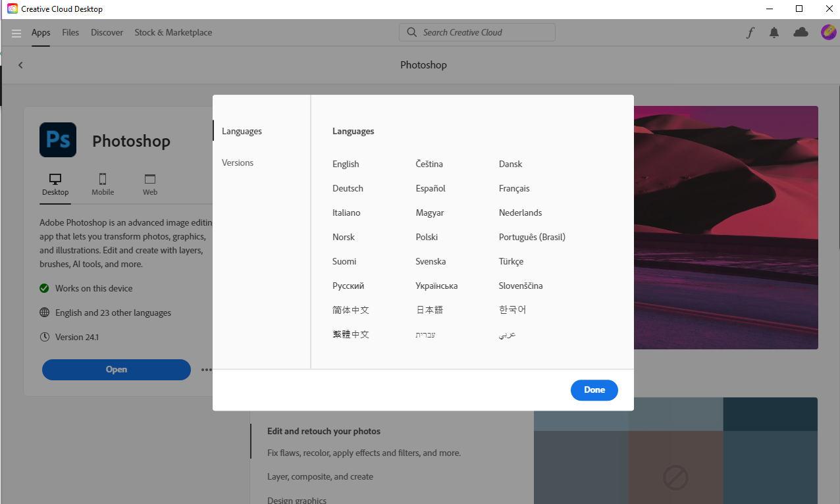Click the Photoshop Ps app icon

click(x=58, y=139)
